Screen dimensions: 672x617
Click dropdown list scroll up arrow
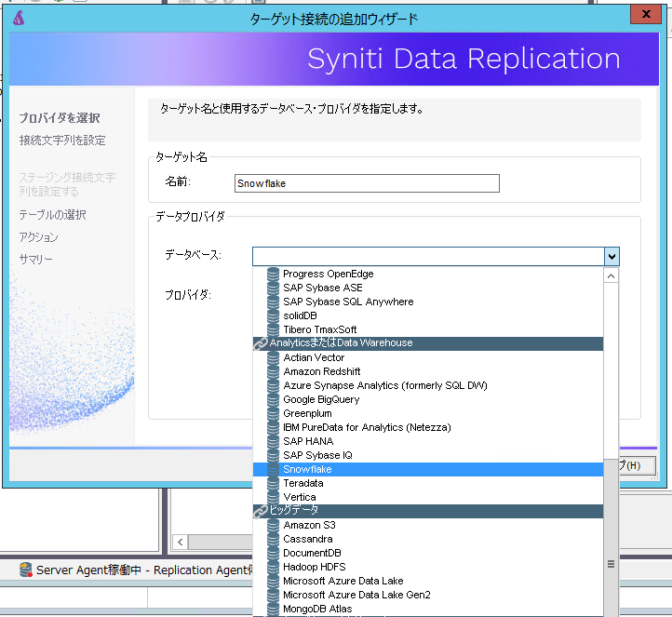[611, 276]
